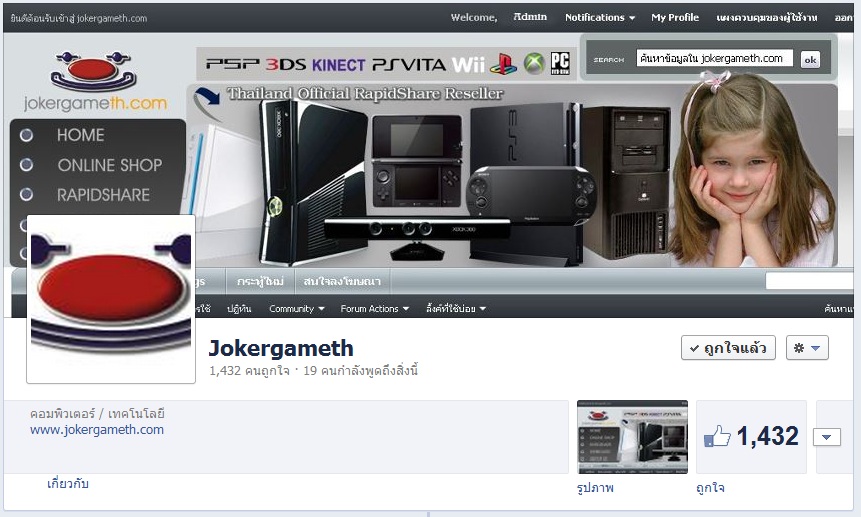Click the PSP logo in banner
Screen dimensions: 861x517
tap(233, 65)
